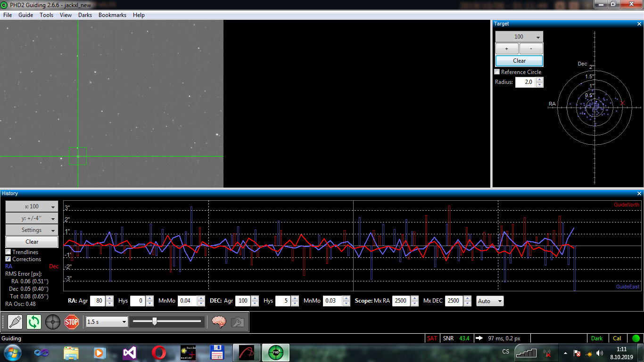Increase RA Agr value with up arrow

pyautogui.click(x=109, y=298)
